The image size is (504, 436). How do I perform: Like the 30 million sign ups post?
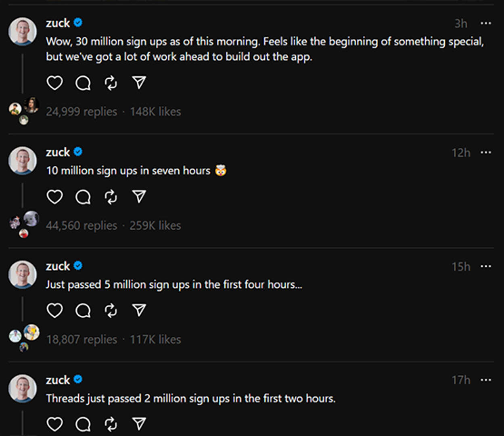point(54,83)
